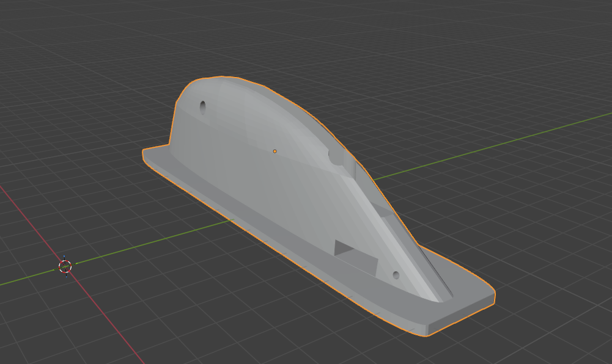612x364 pixels.
Task: Click the 3D cursor crosshair on the grid
Action: click(x=65, y=266)
